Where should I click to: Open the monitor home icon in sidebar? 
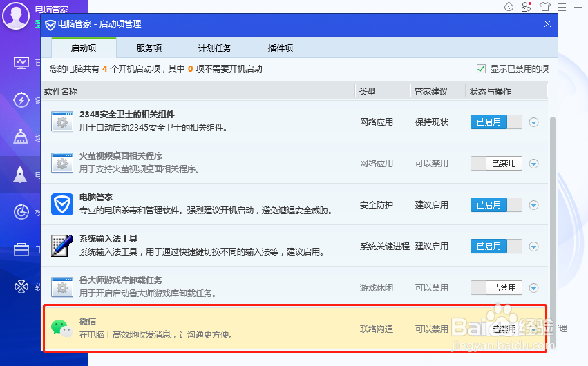(x=21, y=63)
